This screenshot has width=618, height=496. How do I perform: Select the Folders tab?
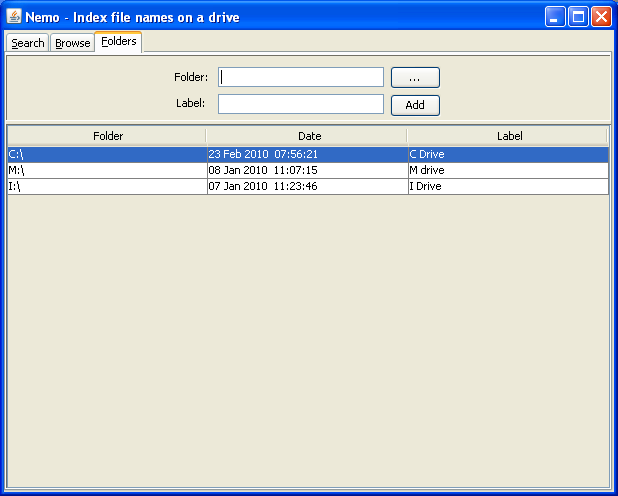pyautogui.click(x=118, y=41)
